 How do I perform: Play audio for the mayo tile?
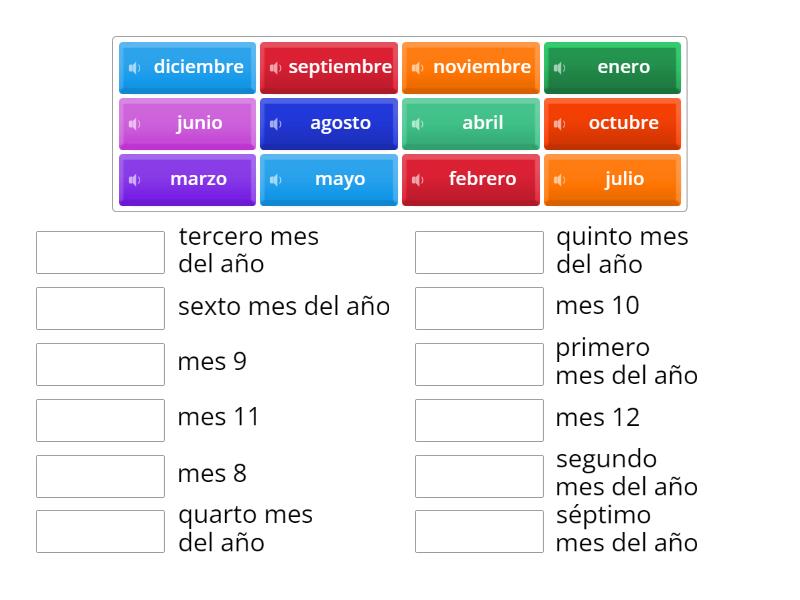(277, 179)
